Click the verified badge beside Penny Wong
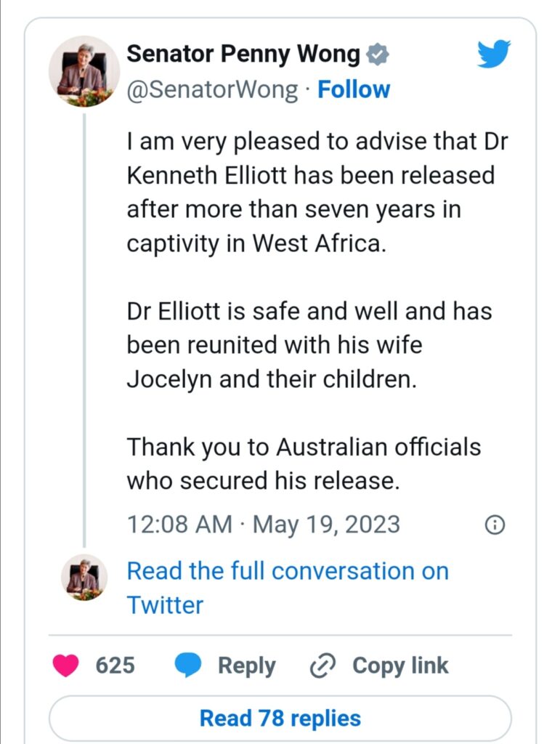Viewport: 560px width, 744px height. pyautogui.click(x=378, y=54)
